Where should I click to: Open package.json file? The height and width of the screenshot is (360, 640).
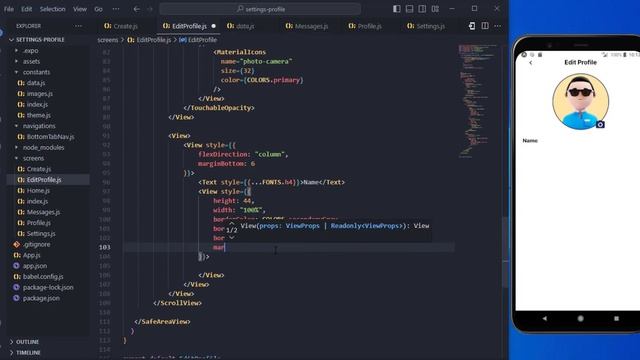[41, 298]
